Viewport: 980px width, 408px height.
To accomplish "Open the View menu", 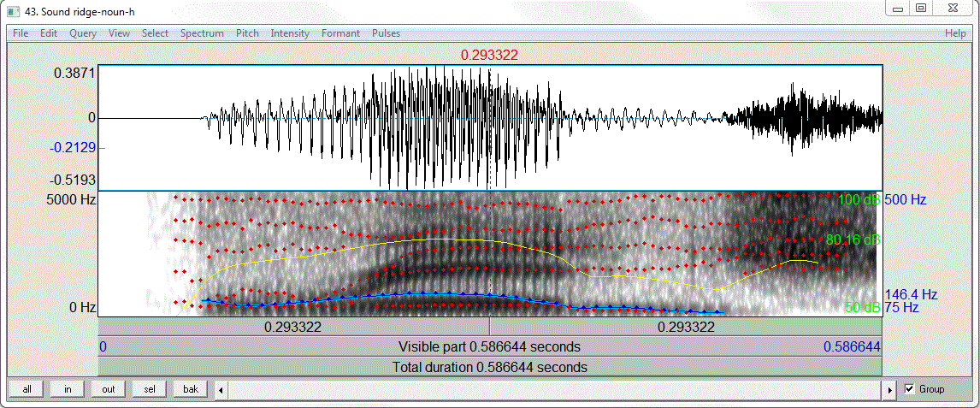I will click(120, 33).
